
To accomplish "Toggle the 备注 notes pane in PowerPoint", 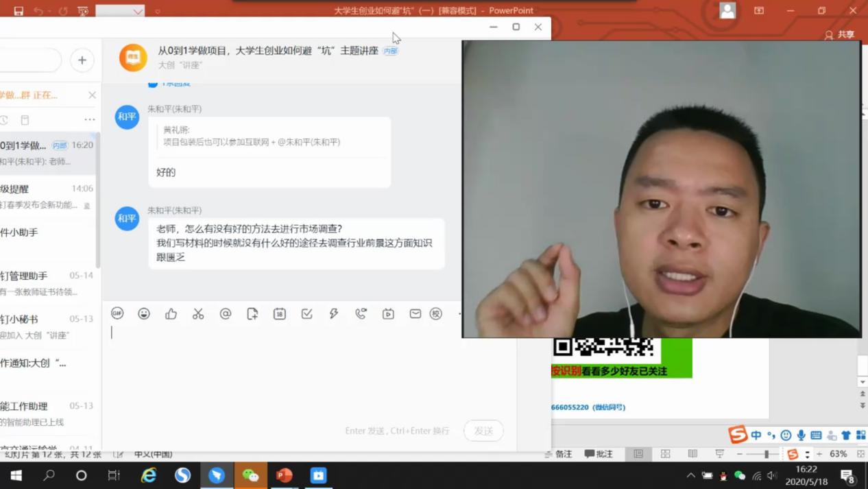I will click(558, 454).
